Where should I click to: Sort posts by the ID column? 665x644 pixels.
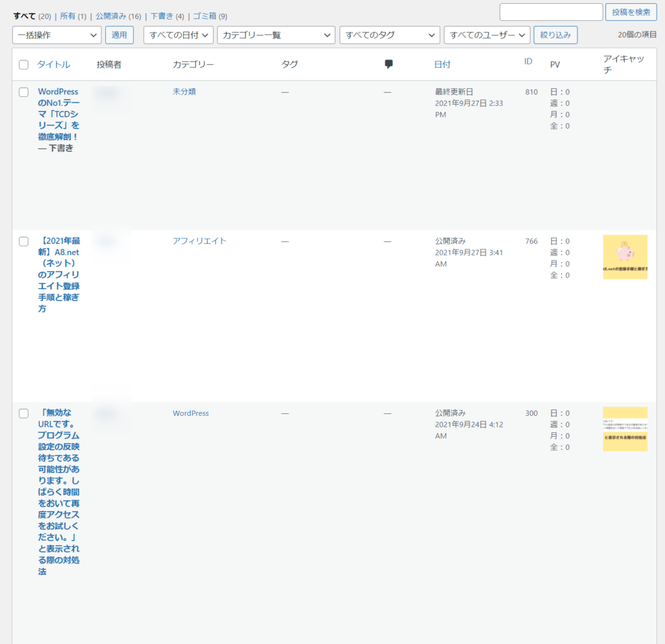pos(528,61)
